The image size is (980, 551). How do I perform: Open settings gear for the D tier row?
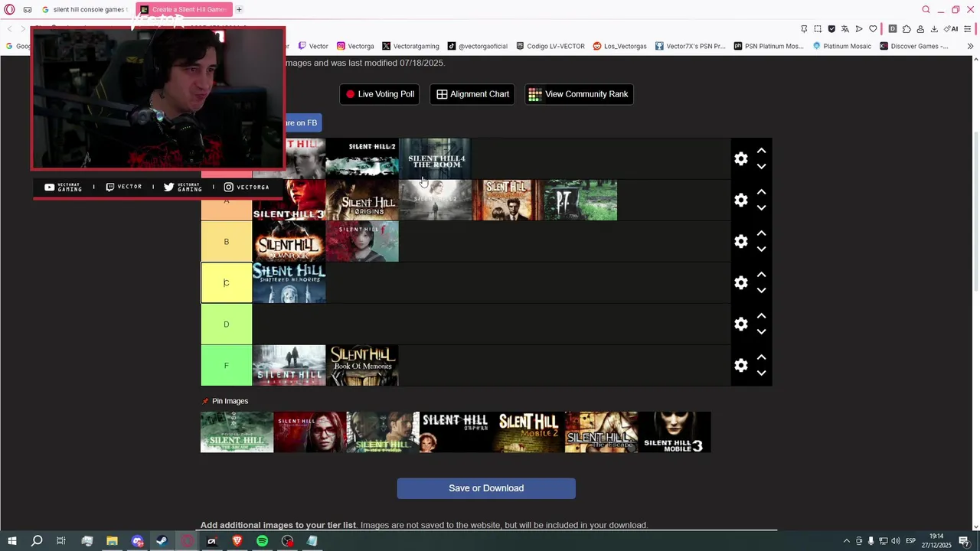point(740,324)
